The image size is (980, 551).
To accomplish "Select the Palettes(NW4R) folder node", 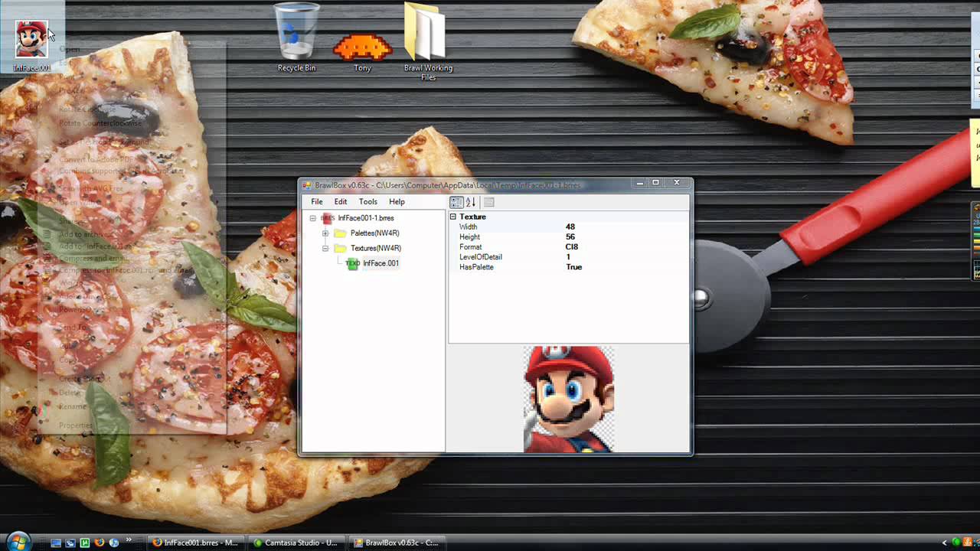I will [x=375, y=233].
